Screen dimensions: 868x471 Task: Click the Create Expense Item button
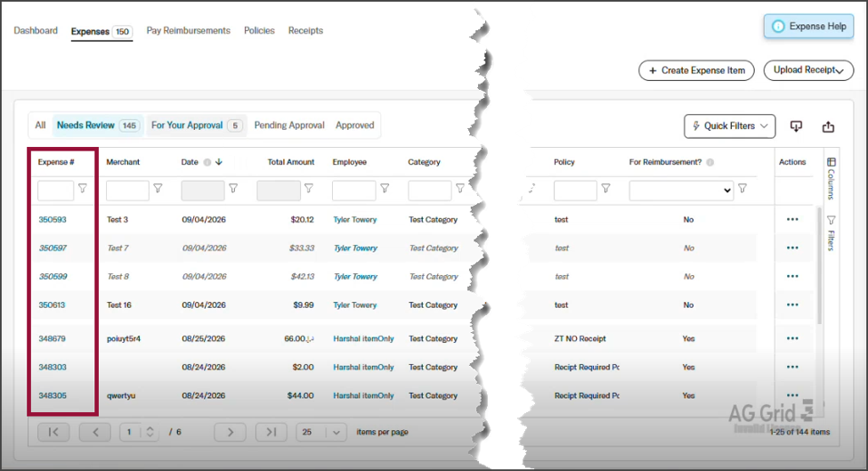point(696,70)
